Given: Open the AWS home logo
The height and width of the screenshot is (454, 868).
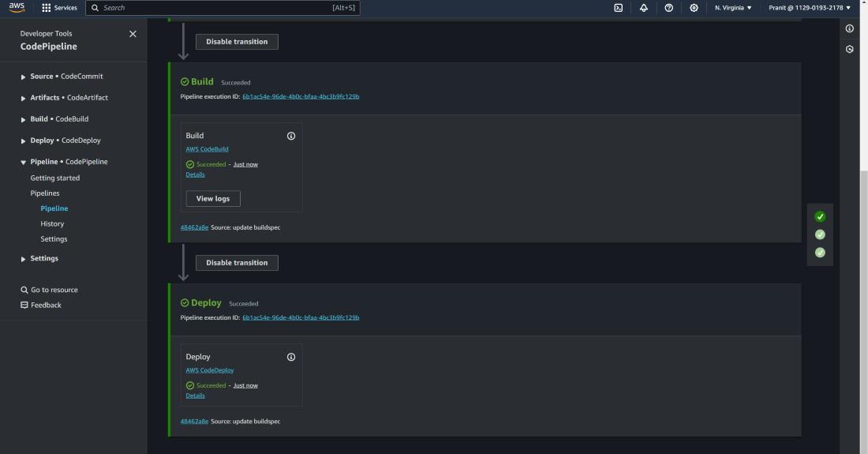Looking at the screenshot, I should tap(17, 7).
